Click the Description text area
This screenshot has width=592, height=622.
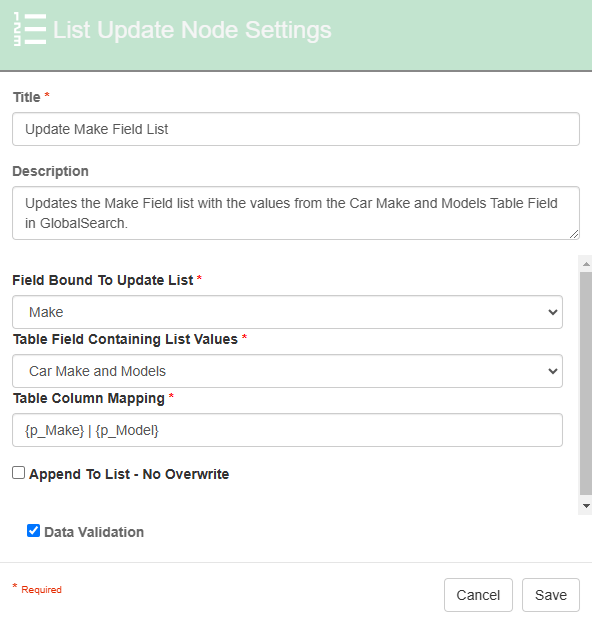tap(296, 213)
